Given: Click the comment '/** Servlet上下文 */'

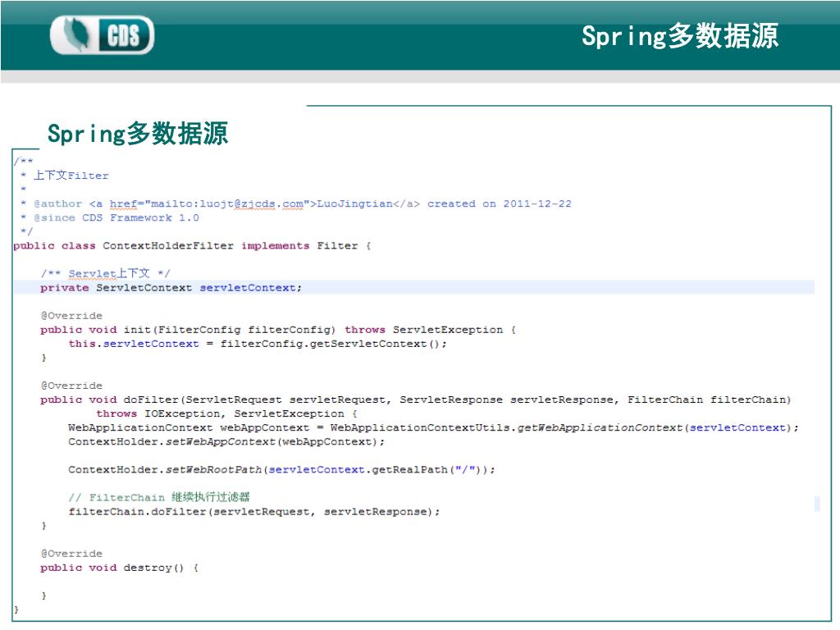Looking at the screenshot, I should pyautogui.click(x=106, y=273).
